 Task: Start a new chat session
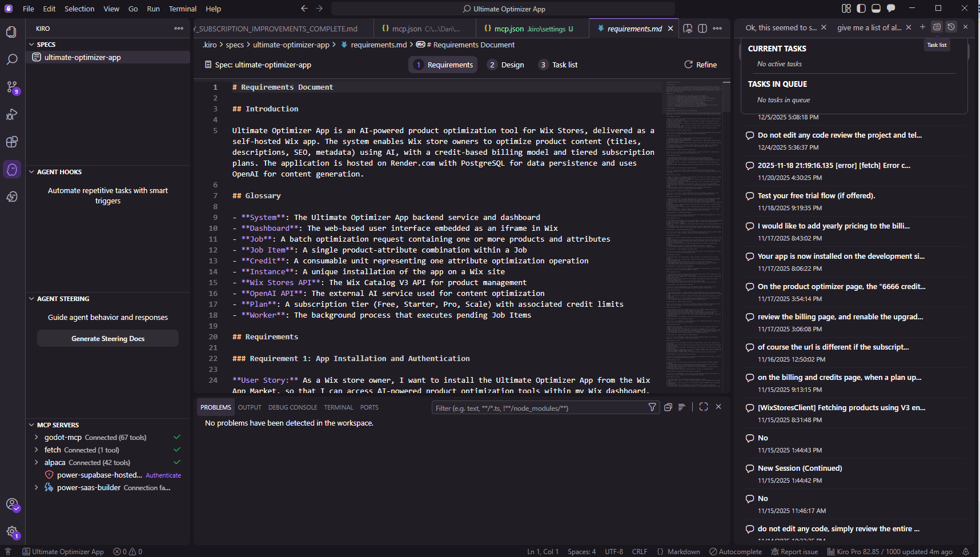pos(922,27)
